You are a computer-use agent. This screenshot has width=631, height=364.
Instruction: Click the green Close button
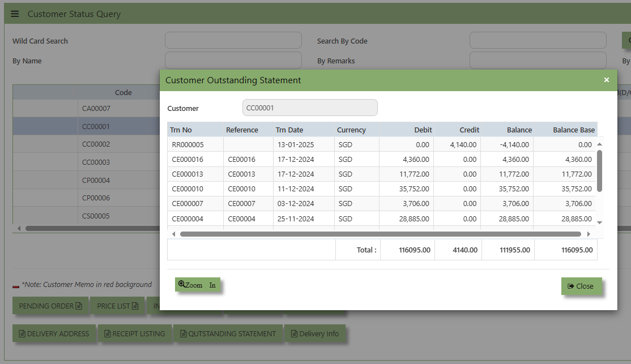coord(582,286)
